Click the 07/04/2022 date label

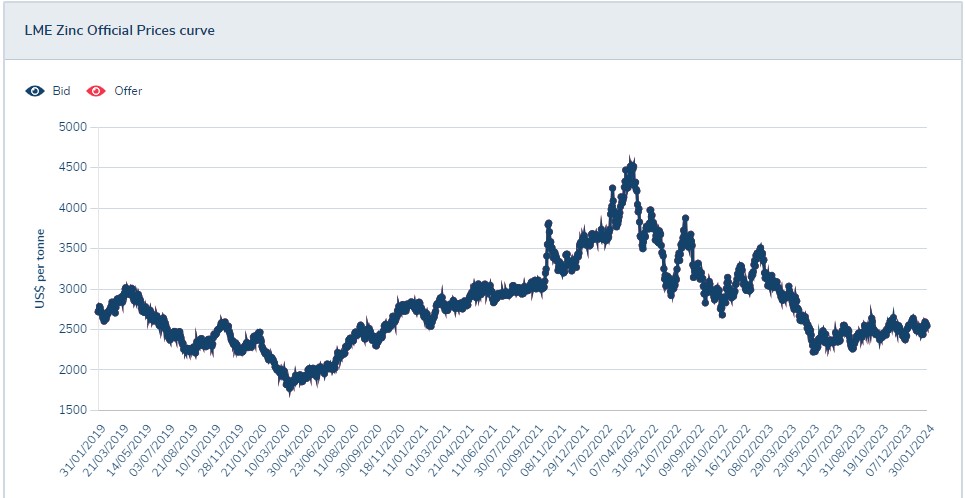pos(612,449)
